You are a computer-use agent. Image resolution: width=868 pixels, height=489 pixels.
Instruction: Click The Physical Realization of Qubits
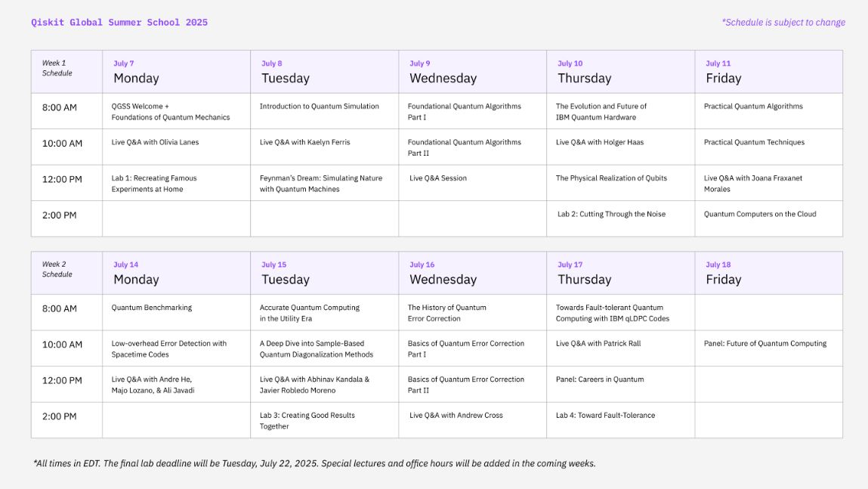click(x=611, y=178)
